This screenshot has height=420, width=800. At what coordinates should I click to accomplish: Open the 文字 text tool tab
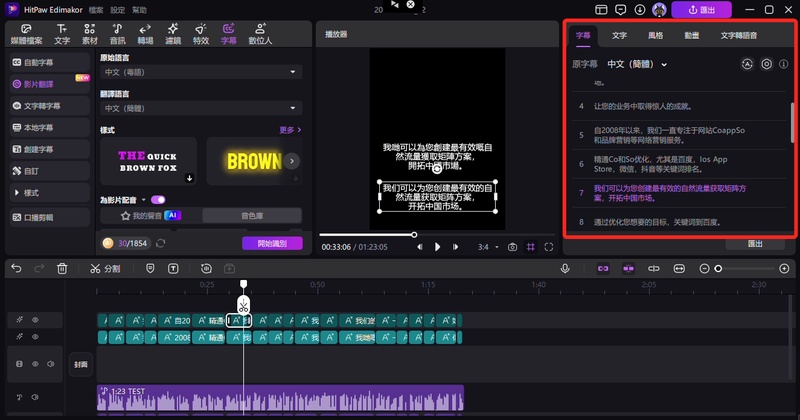point(62,34)
